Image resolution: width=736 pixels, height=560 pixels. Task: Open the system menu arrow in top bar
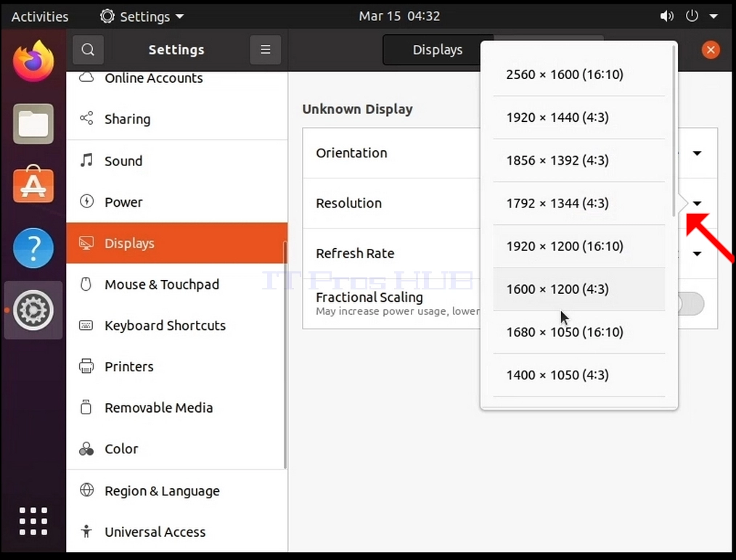[713, 17]
